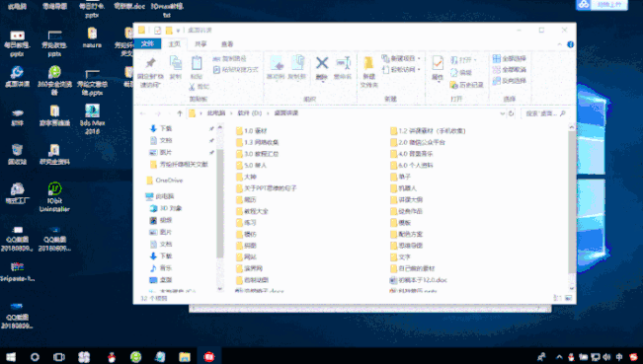Image resolution: width=643 pixels, height=364 pixels.
Task: Select the 共享 (Share) ribbon tab
Action: click(x=201, y=43)
